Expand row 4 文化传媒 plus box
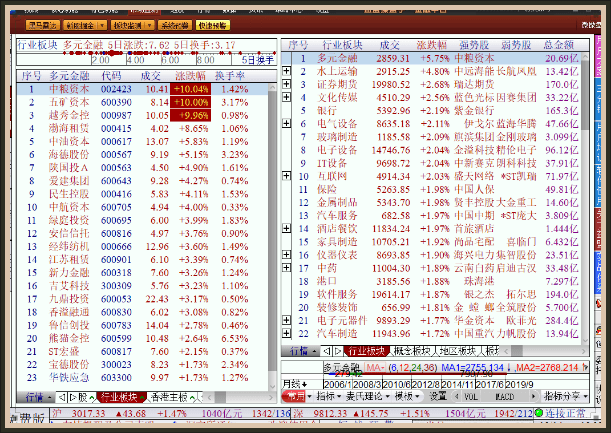The height and width of the screenshot is (433, 611). pyautogui.click(x=286, y=97)
